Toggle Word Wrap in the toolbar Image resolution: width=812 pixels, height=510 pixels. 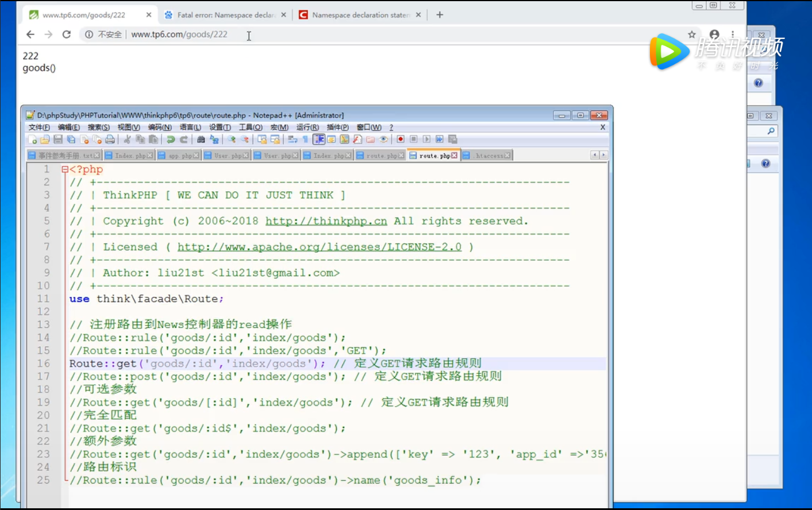(293, 140)
